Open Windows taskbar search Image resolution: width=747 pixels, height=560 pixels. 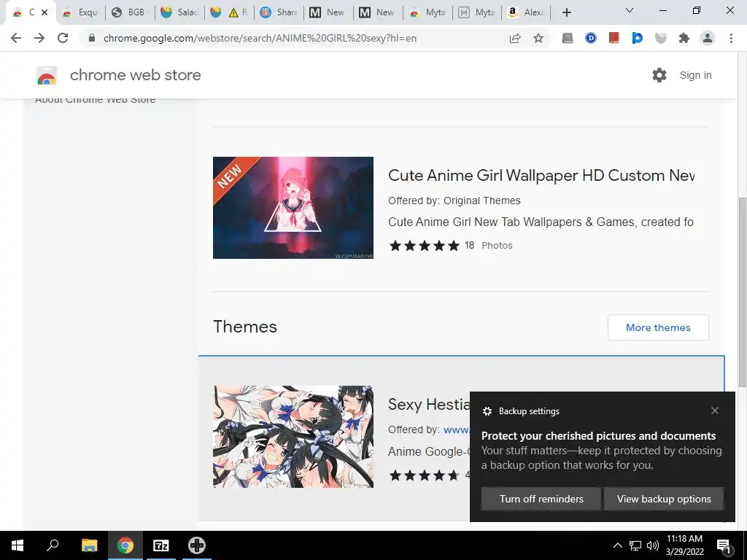(53, 545)
